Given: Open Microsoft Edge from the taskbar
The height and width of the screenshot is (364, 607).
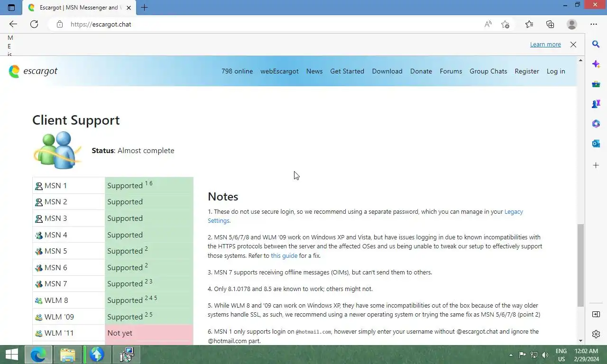Looking at the screenshot, I should 38,355.
